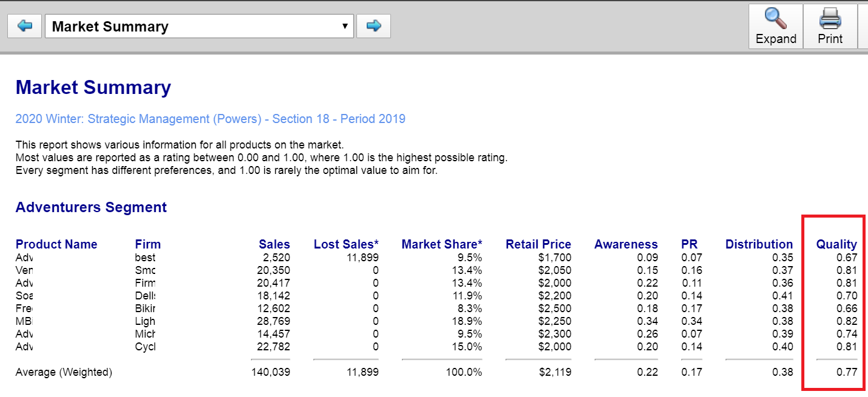This screenshot has height=397, width=868.
Task: Click the Product Name column header
Action: coord(56,244)
